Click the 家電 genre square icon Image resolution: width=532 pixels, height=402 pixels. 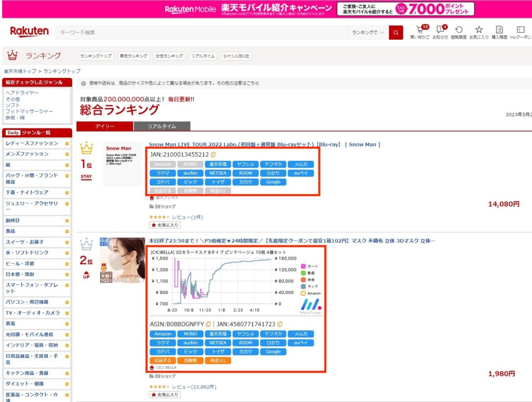[x=67, y=324]
